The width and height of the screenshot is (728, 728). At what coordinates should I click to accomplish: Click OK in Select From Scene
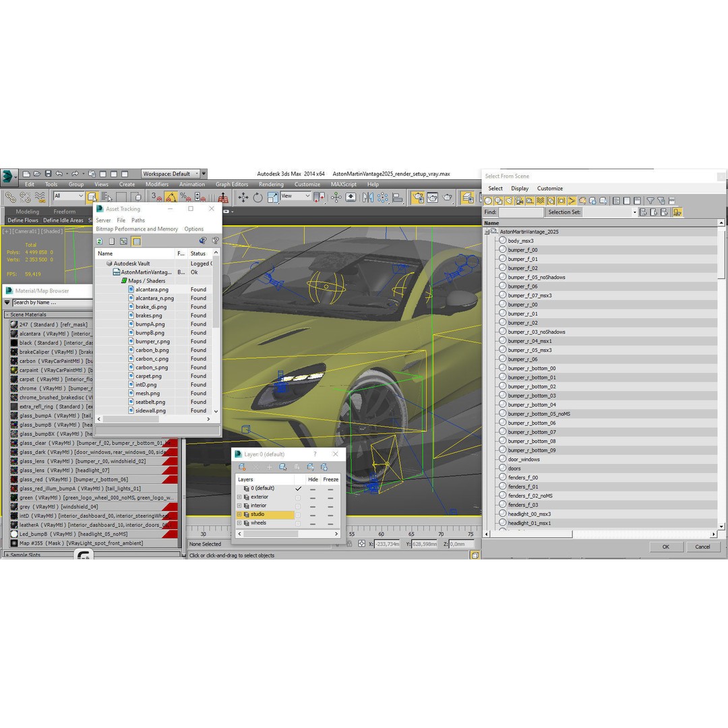(666, 547)
